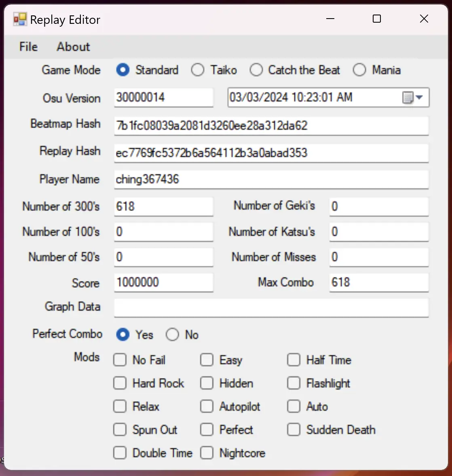Viewport: 452px width, 476px height.
Task: Select the Number of Misses field
Action: tap(378, 257)
